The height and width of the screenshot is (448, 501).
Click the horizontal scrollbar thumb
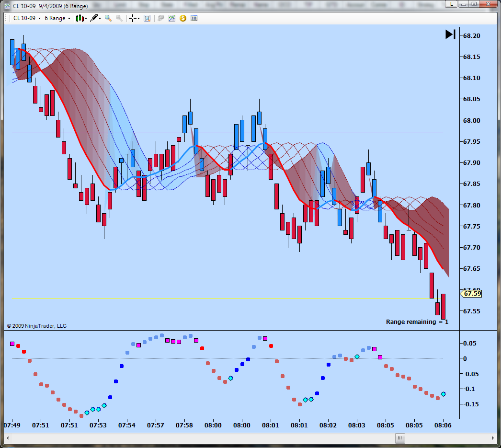400,438
